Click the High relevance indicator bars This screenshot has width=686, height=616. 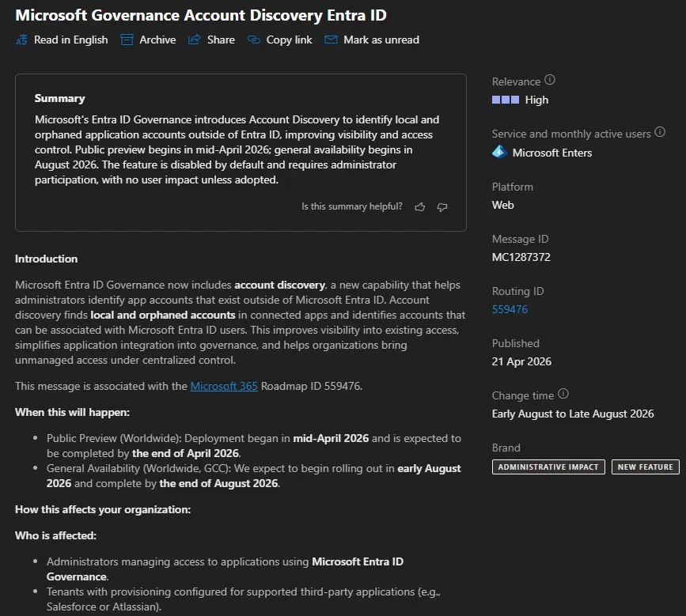pyautogui.click(x=506, y=100)
